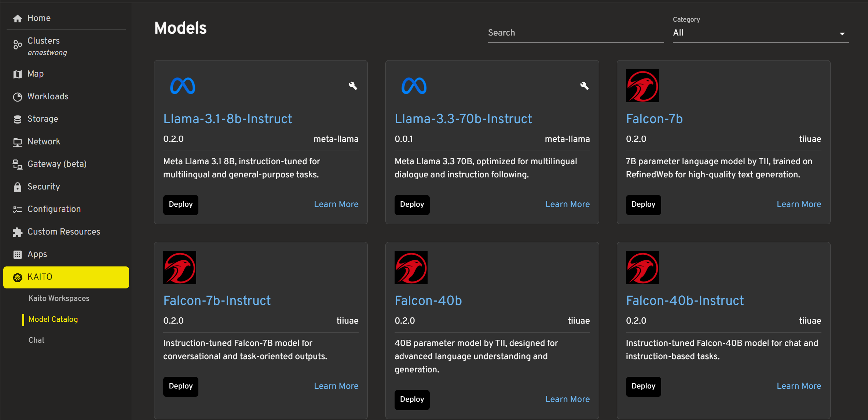Open Learn More for Falcon-7b
The height and width of the screenshot is (420, 868).
799,205
